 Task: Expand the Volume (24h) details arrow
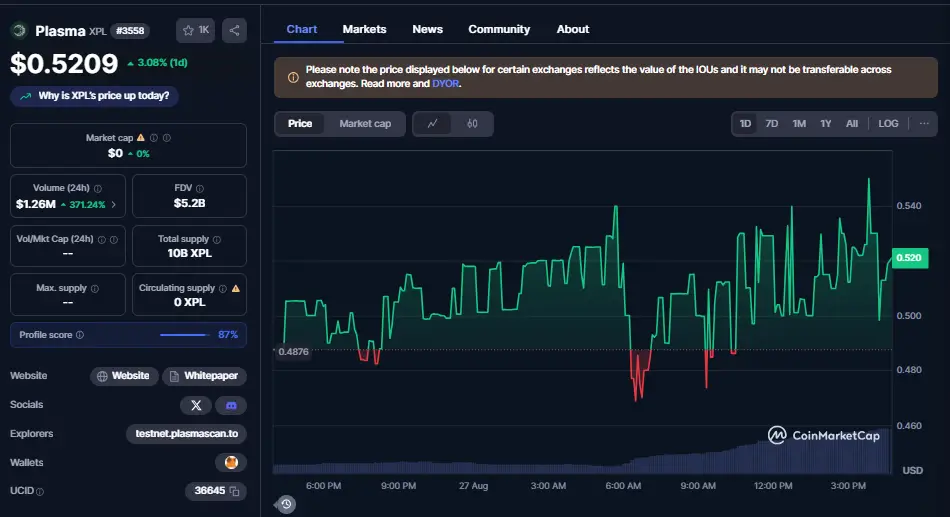[x=113, y=204]
